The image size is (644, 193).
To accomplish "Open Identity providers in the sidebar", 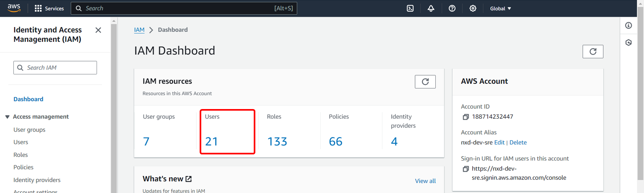I will pyautogui.click(x=37, y=180).
